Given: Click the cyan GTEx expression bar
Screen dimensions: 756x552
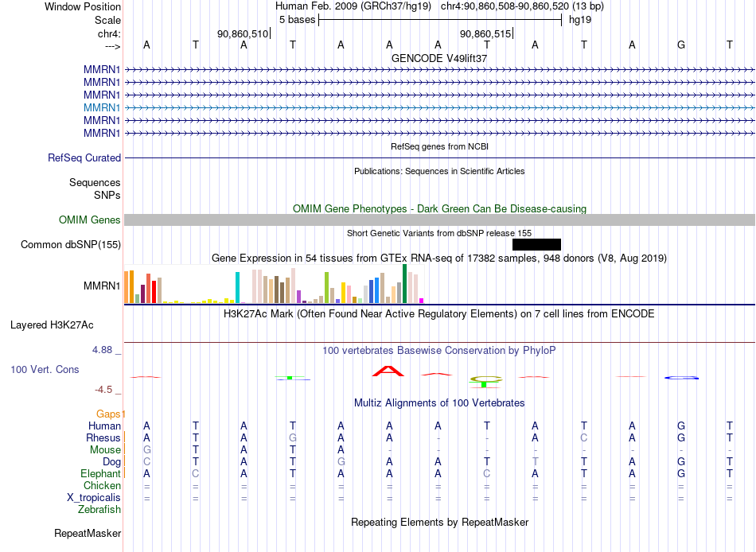Looking at the screenshot, I should click(x=237, y=287).
